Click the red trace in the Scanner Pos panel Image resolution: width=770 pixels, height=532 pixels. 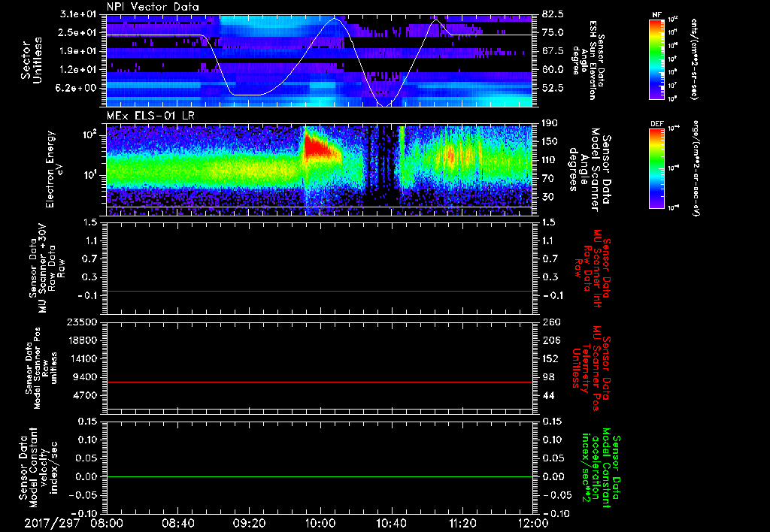point(320,382)
